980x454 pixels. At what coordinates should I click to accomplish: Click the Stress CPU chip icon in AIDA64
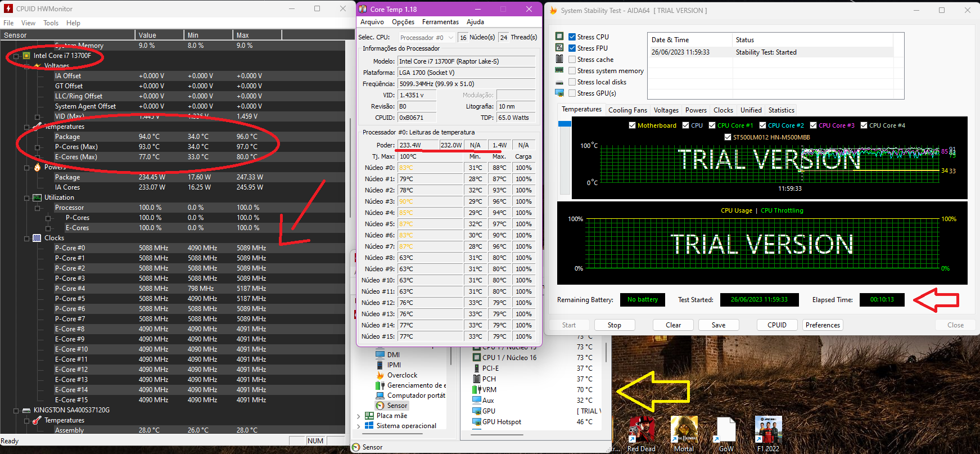(x=559, y=37)
